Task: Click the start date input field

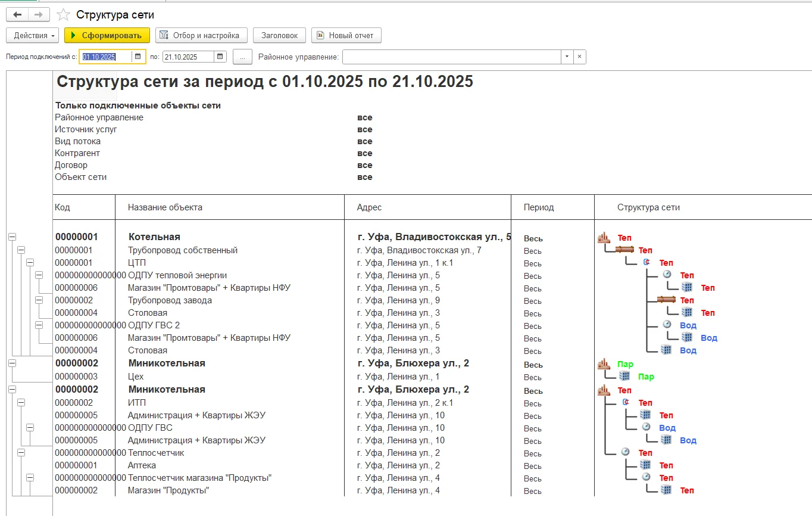Action: click(x=106, y=57)
